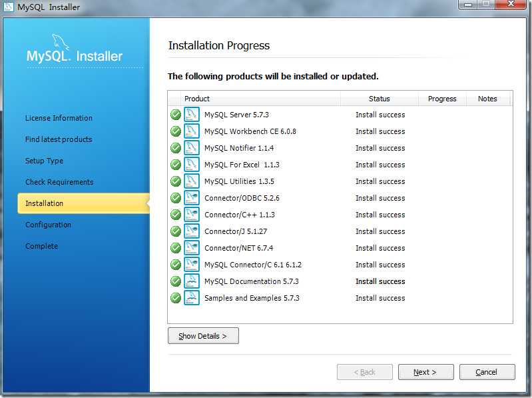Click Install success status for Samples and Examples

380,298
